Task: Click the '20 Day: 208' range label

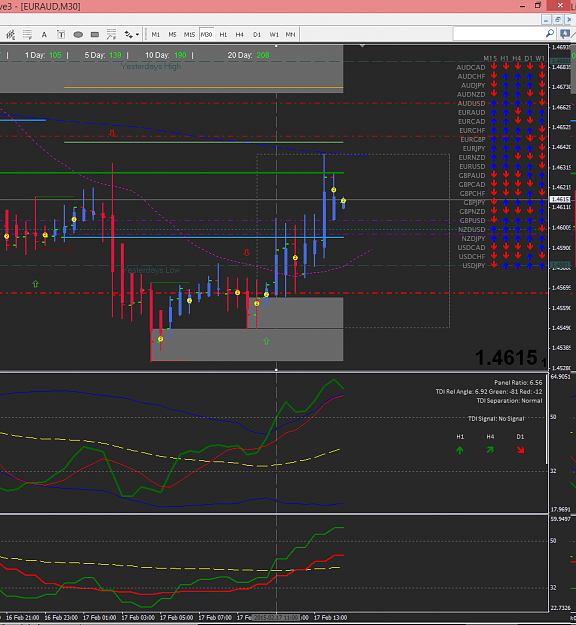Action: (248, 55)
